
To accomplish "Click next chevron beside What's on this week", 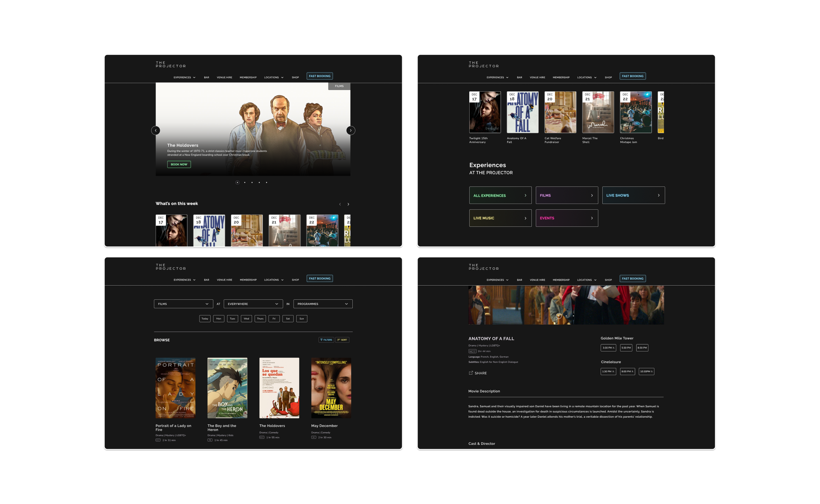I will pos(348,204).
